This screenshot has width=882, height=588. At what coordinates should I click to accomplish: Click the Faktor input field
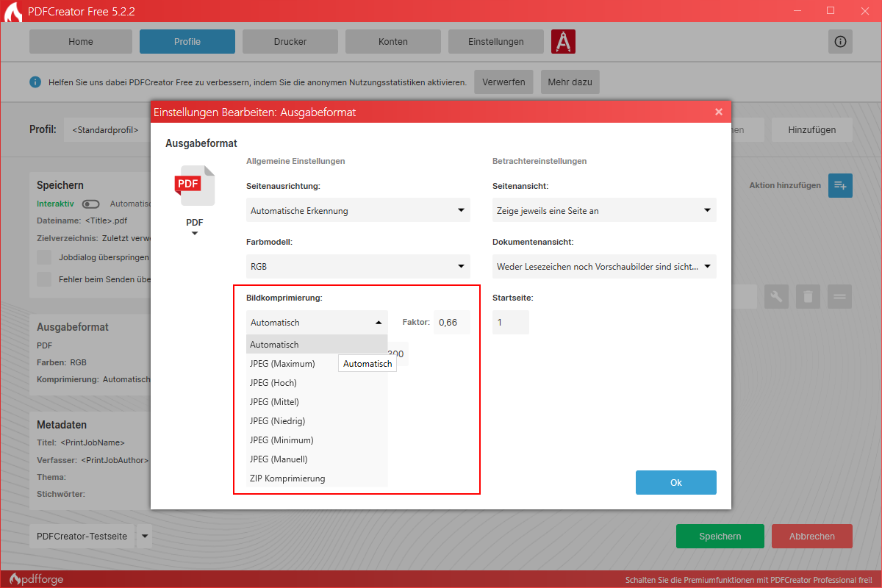(452, 322)
